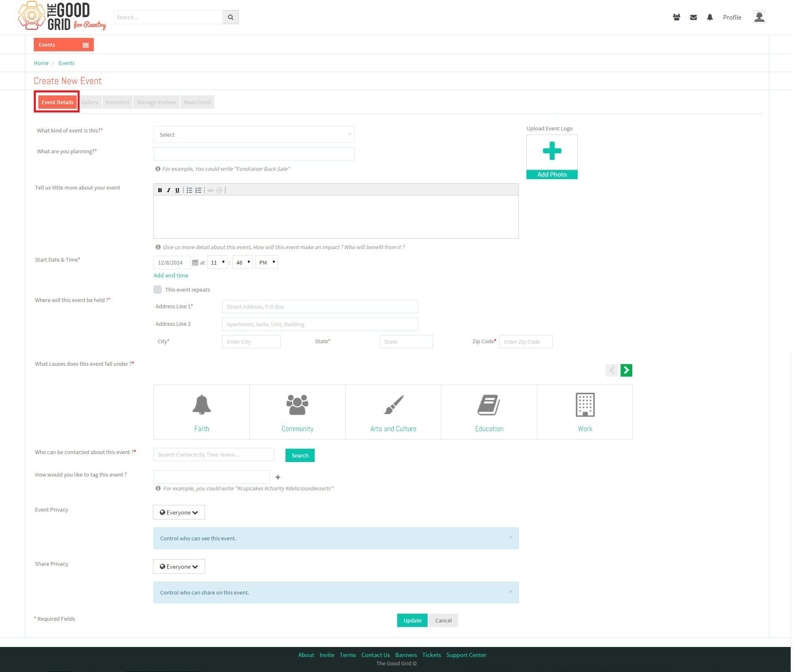The image size is (794, 672).
Task: Focus 'What are you planning' field
Action: click(x=254, y=154)
